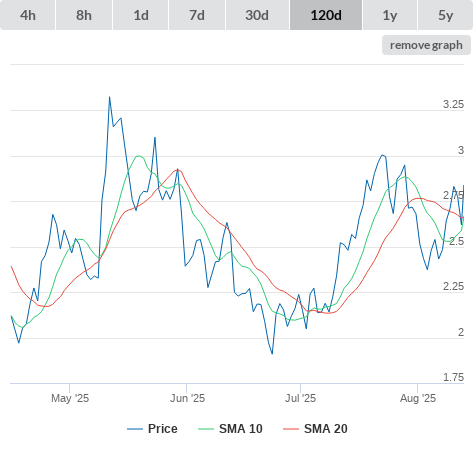Choose the 1d time range tab

[x=141, y=15]
